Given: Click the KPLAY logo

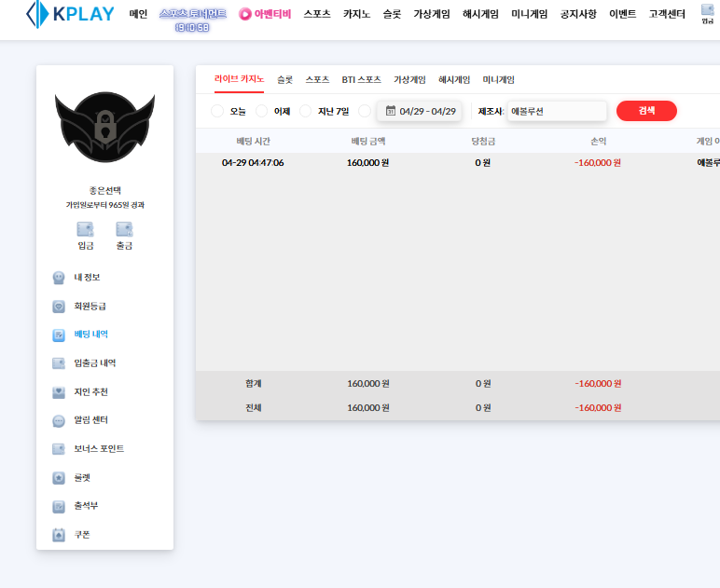Looking at the screenshot, I should pyautogui.click(x=70, y=14).
